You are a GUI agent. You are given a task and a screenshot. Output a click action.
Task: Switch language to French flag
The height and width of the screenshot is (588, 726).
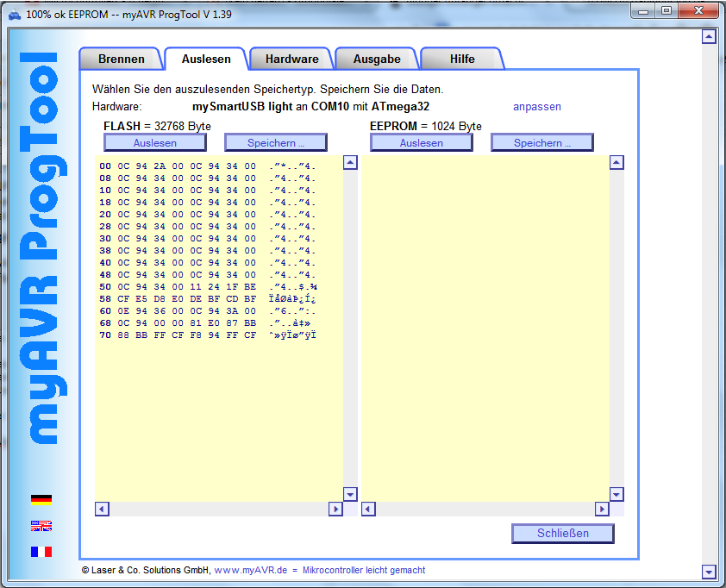41,552
